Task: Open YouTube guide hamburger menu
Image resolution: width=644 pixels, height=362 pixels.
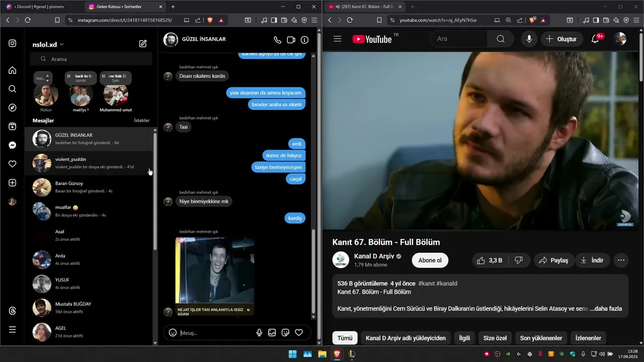Action: pyautogui.click(x=338, y=39)
